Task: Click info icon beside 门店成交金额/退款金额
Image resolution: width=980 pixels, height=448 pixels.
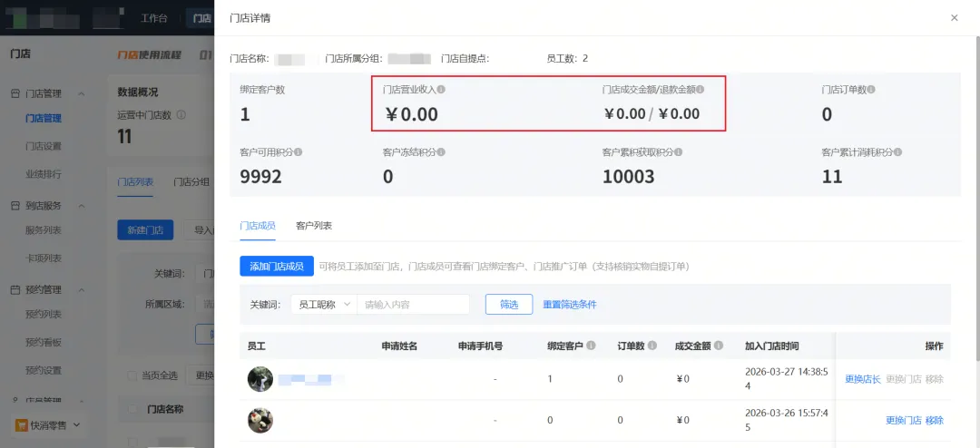Action: tap(700, 90)
